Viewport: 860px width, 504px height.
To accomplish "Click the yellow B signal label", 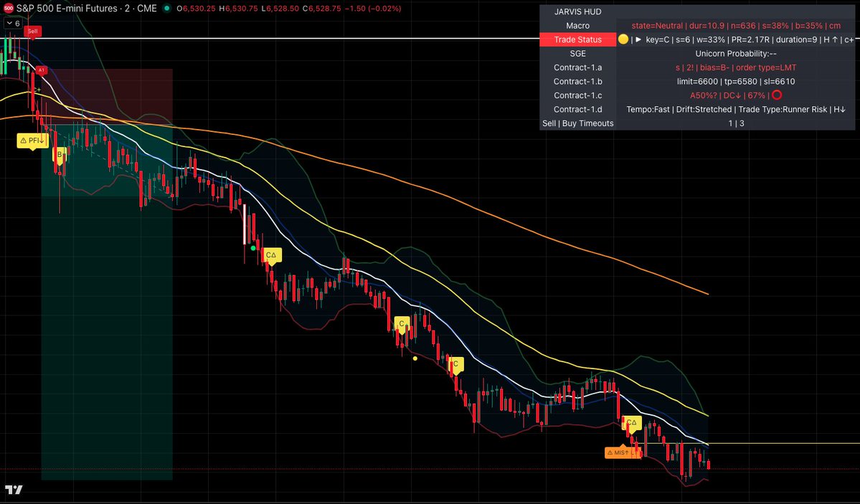I will pos(60,155).
